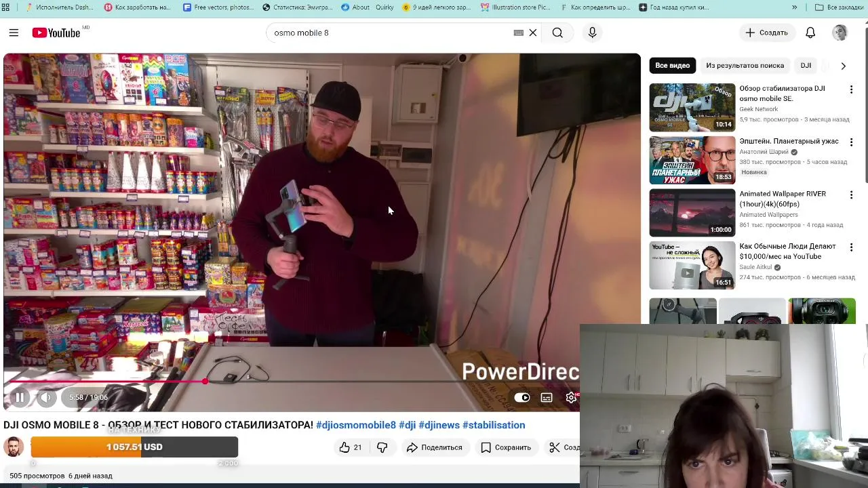The width and height of the screenshot is (868, 488).
Task: Open the YouTube hamburger guide menu
Action: pyautogui.click(x=14, y=33)
